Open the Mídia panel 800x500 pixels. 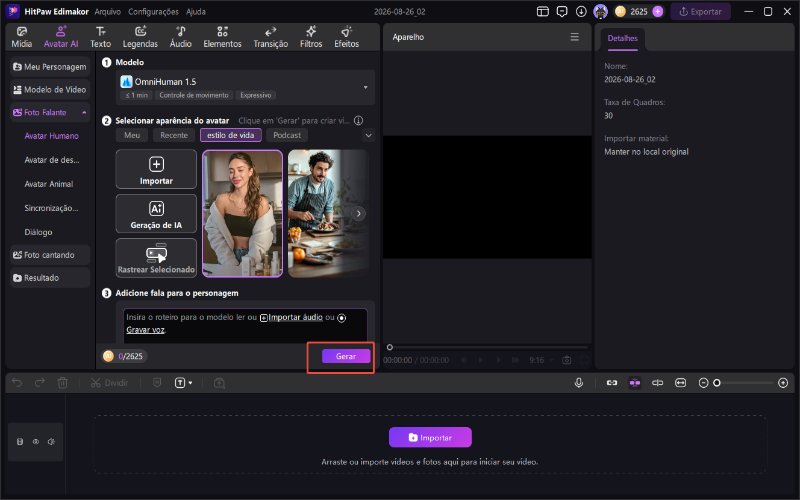(21, 37)
